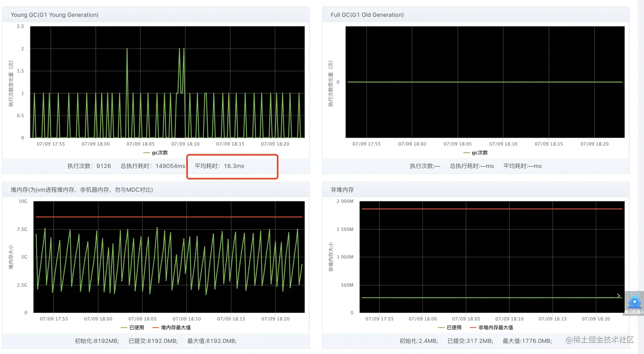Viewport: 644px width, 354px height.
Task: Click the Full GC(G1 Old Generation) panel title
Action: coord(367,14)
